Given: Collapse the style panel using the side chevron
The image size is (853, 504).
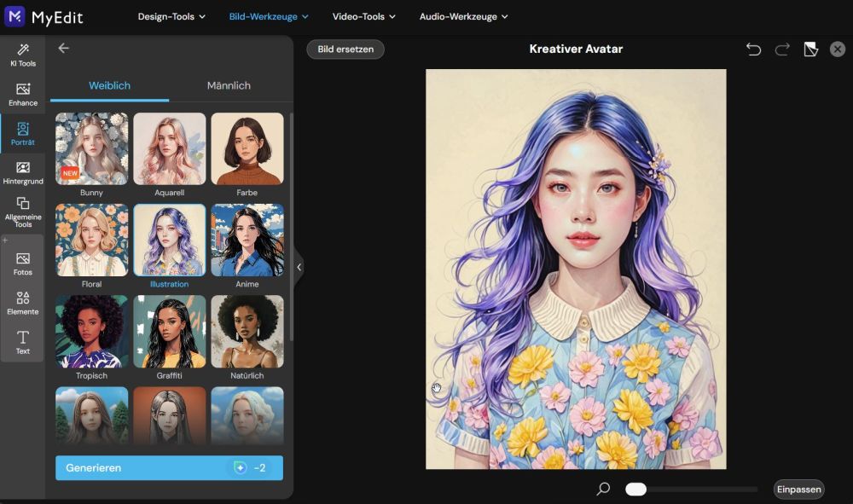Looking at the screenshot, I should [299, 267].
